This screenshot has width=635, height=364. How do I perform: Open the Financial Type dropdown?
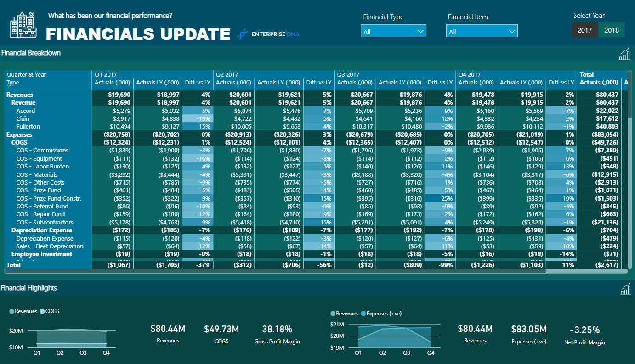coord(393,31)
